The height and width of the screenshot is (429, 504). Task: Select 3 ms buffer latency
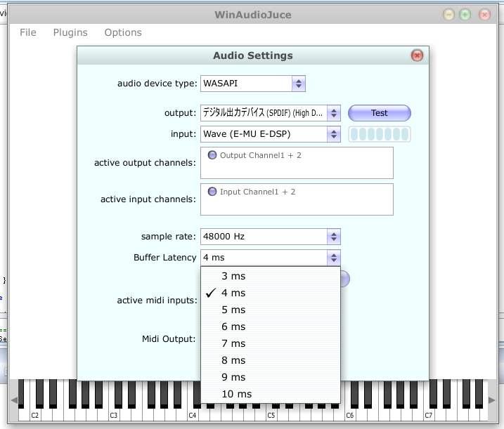click(234, 276)
